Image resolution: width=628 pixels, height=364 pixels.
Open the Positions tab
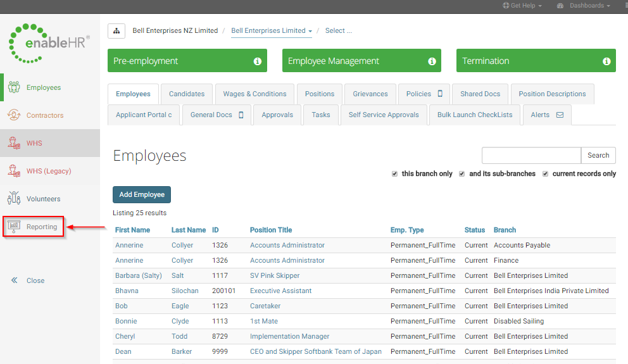pos(320,94)
